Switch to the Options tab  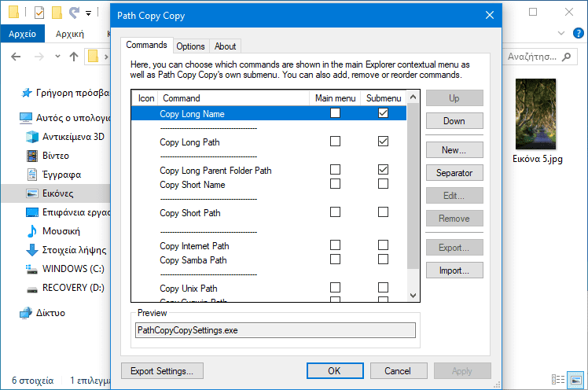[190, 46]
